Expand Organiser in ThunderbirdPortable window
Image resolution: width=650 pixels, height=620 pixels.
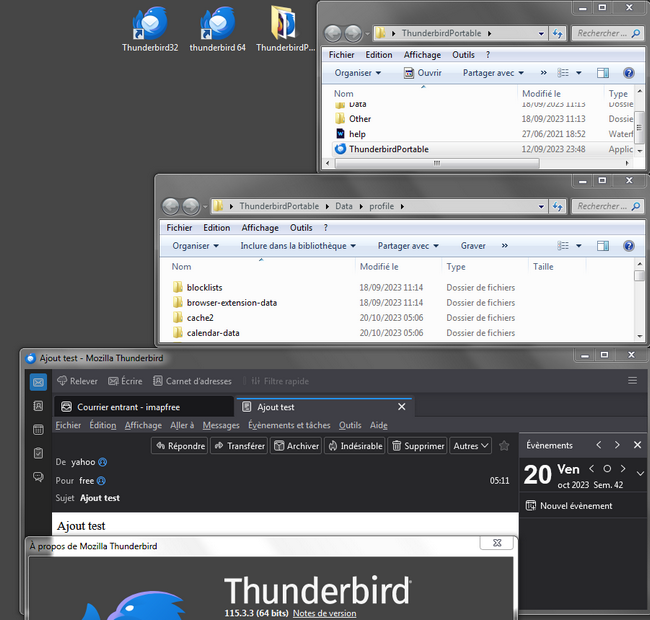(x=358, y=73)
